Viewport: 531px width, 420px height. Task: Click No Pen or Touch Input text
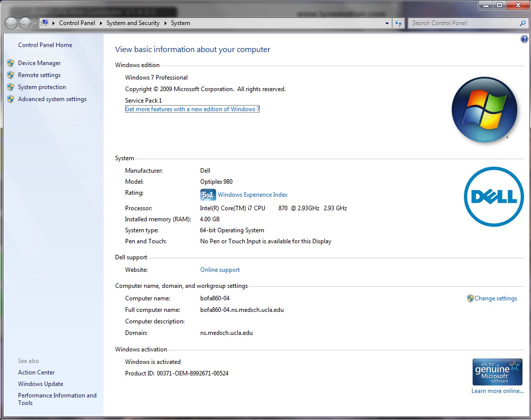click(x=265, y=241)
